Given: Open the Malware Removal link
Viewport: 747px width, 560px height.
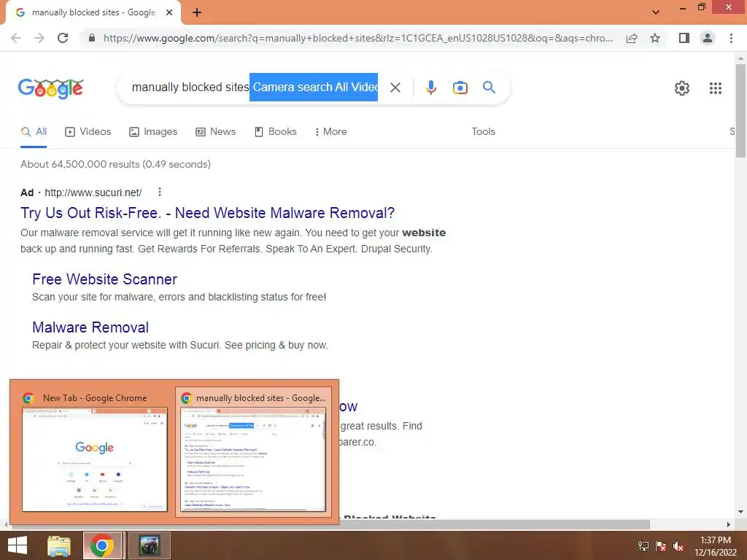Looking at the screenshot, I should (90, 327).
